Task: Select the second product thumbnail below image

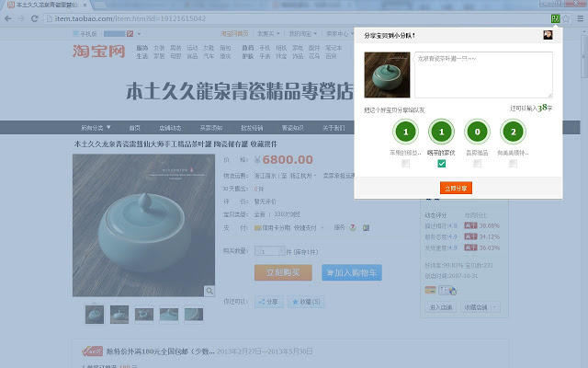Action: tap(119, 315)
